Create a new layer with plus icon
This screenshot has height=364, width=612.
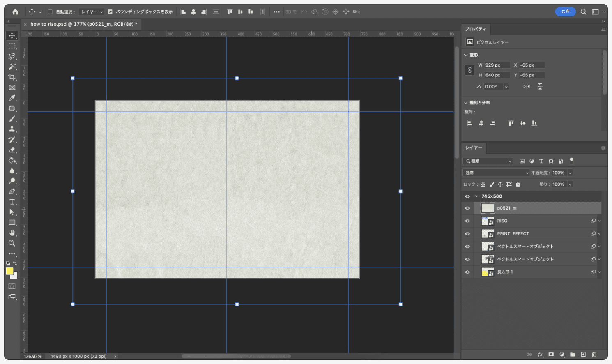[x=583, y=354]
